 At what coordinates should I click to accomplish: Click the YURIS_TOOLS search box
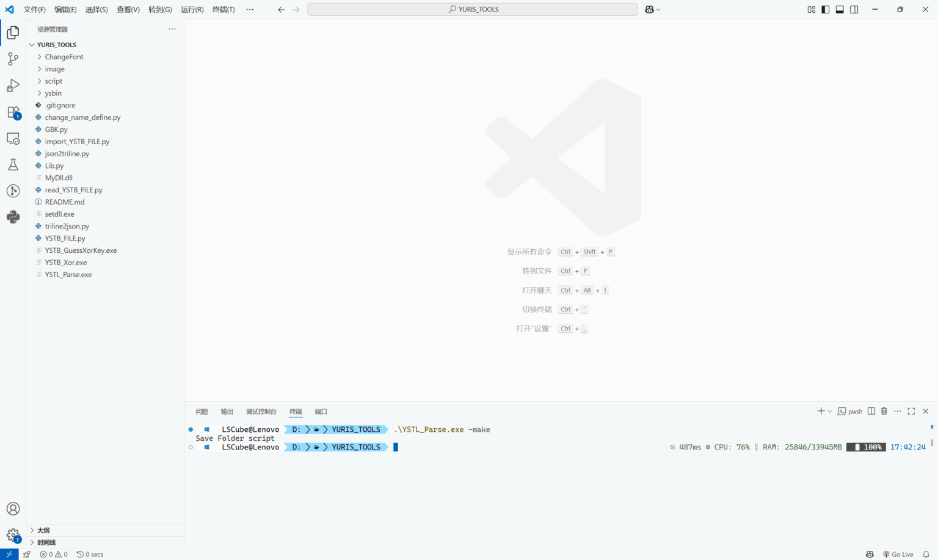pos(472,9)
